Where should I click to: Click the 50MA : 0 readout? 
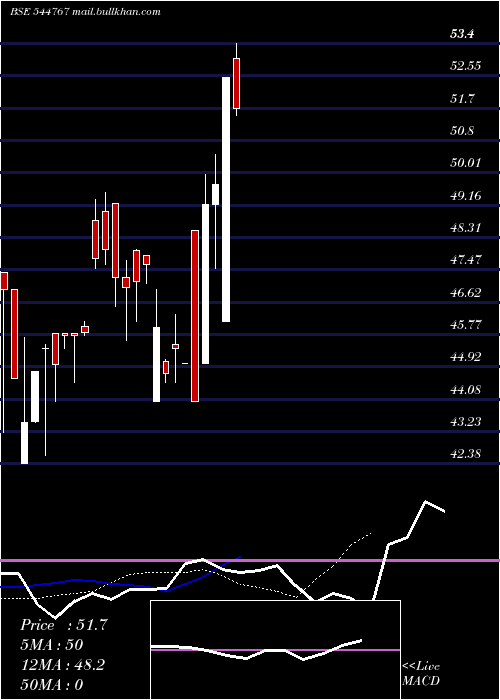point(52,685)
